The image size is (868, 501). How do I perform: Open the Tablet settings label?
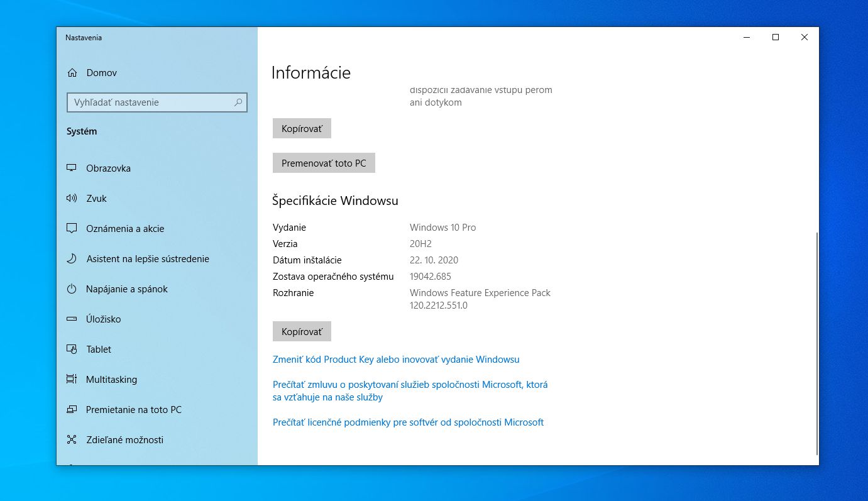click(x=99, y=350)
